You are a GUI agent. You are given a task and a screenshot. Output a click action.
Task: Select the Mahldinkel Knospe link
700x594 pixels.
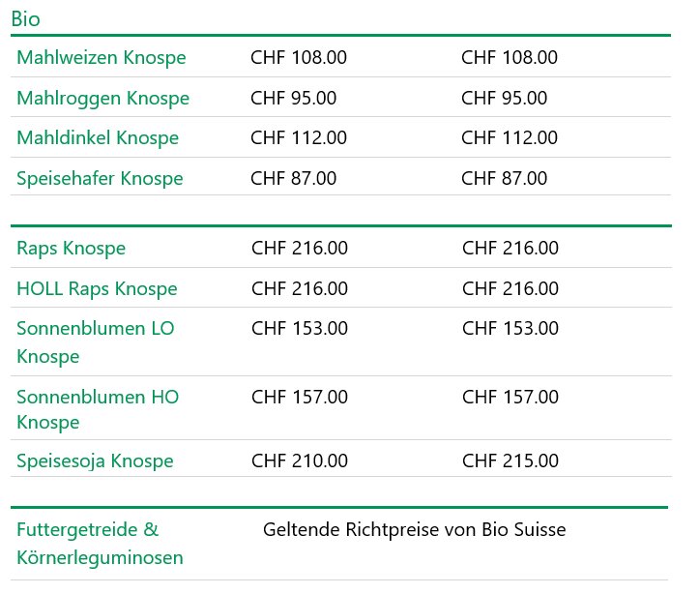click(98, 138)
